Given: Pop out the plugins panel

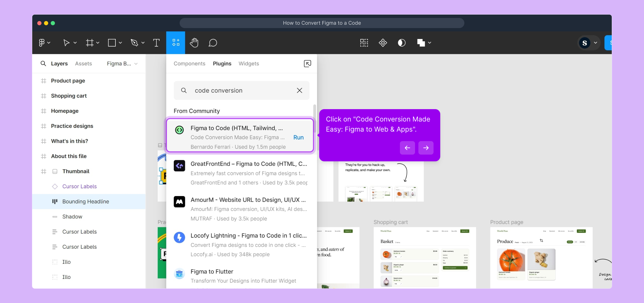Looking at the screenshot, I should (x=307, y=64).
